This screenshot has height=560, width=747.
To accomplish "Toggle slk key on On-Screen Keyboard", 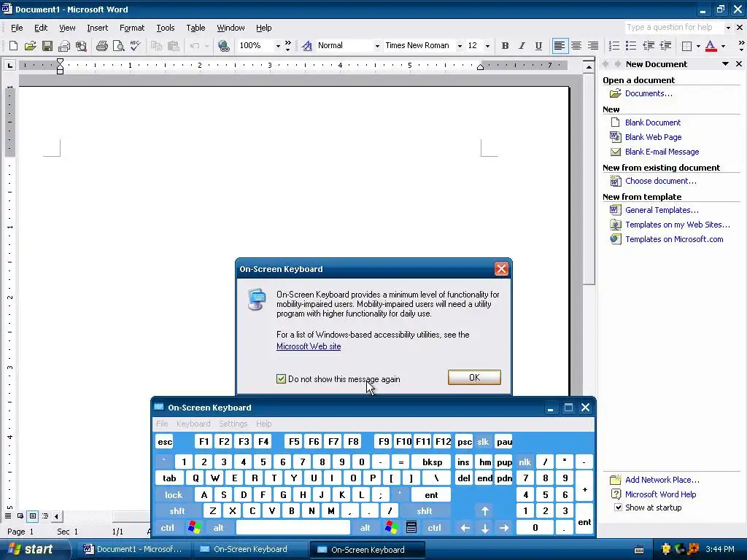I will (x=483, y=441).
